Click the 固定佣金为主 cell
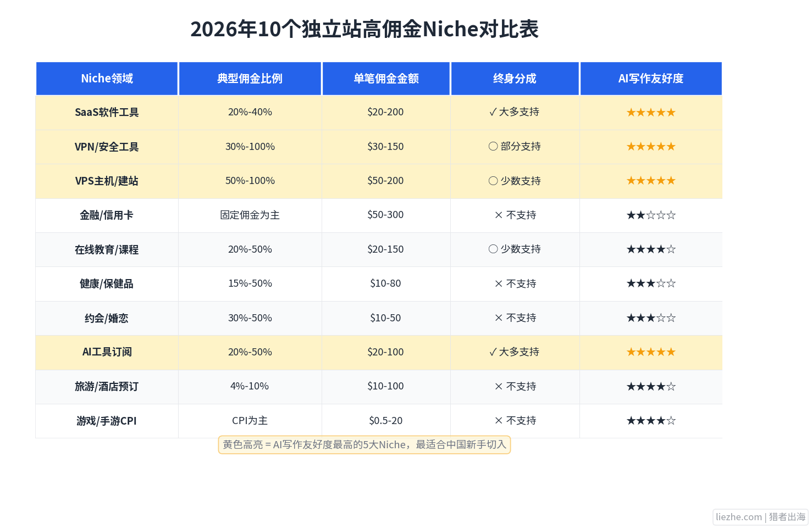The width and height of the screenshot is (812, 529). 250,215
